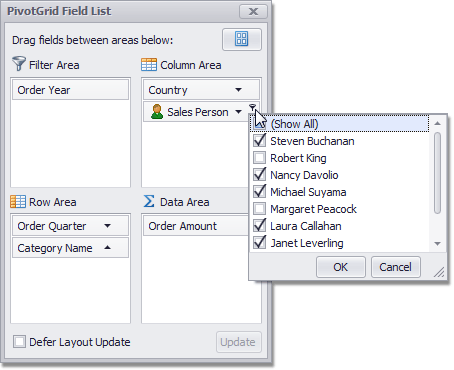Viewport: 454px width, 370px height.
Task: Click the Cancel button in filter popup
Action: click(396, 267)
